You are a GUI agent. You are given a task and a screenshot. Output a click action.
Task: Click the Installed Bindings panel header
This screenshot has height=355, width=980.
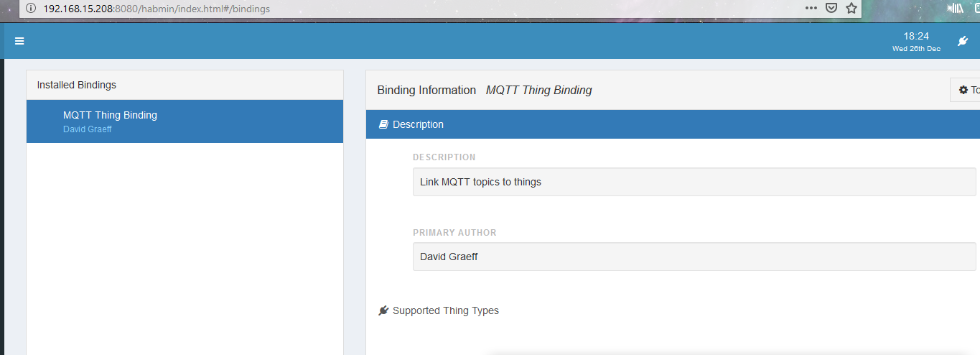pyautogui.click(x=185, y=85)
